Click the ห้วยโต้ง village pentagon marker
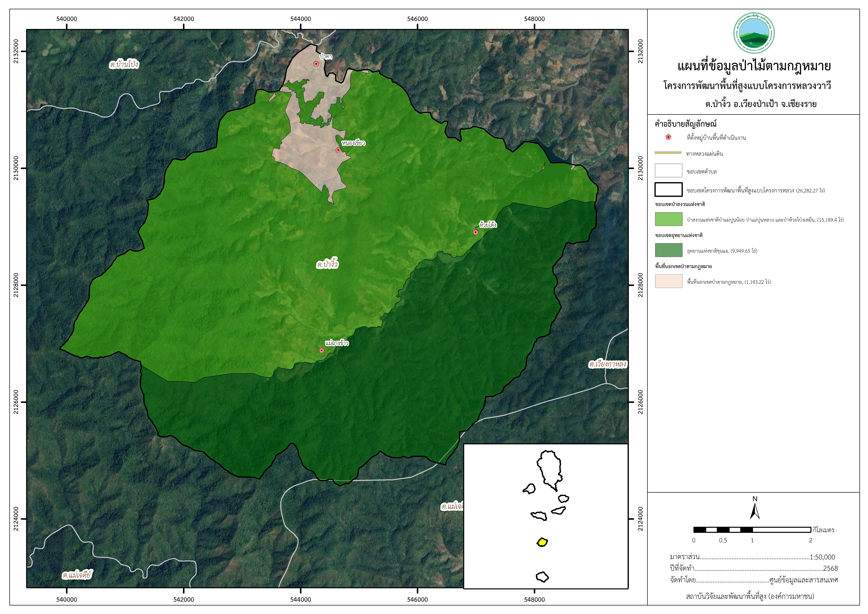The height and width of the screenshot is (614, 868). click(475, 232)
